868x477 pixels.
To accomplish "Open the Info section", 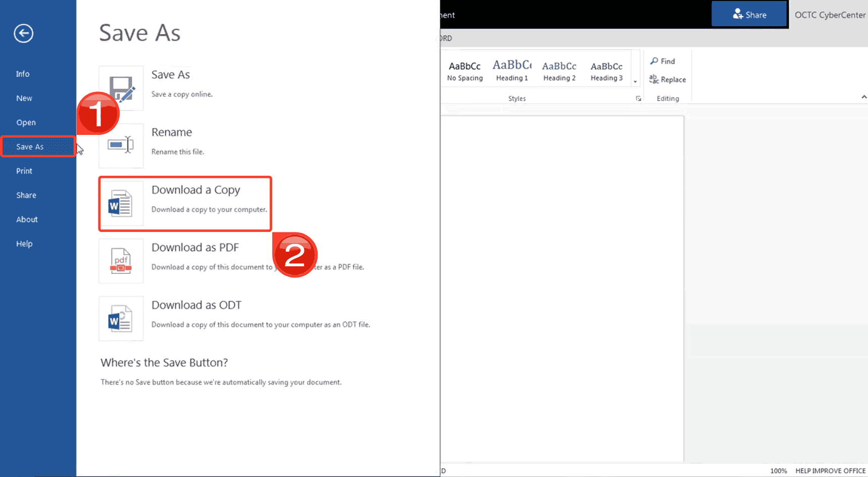I will pyautogui.click(x=23, y=74).
